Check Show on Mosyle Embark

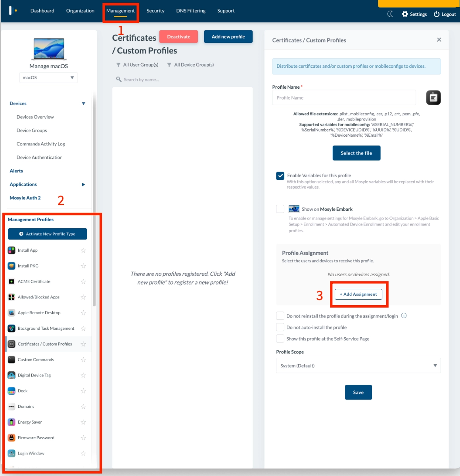click(x=280, y=209)
